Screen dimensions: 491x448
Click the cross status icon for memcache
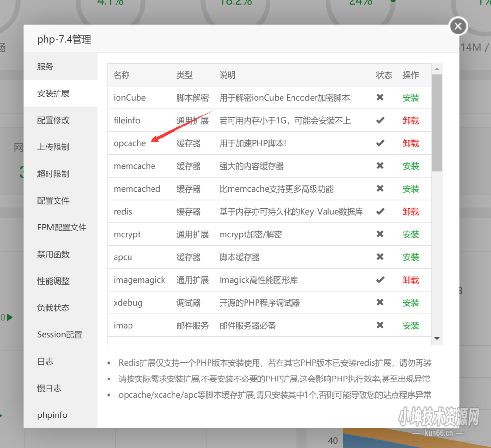pyautogui.click(x=380, y=166)
